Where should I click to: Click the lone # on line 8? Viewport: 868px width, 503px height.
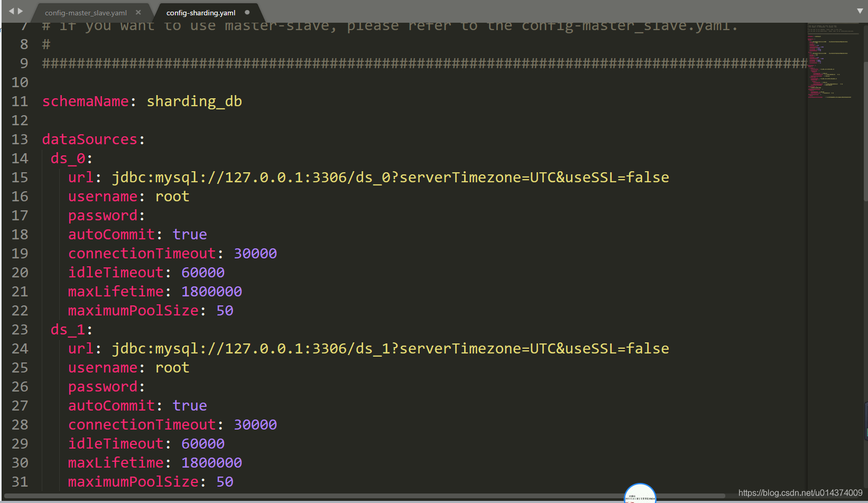click(x=46, y=44)
